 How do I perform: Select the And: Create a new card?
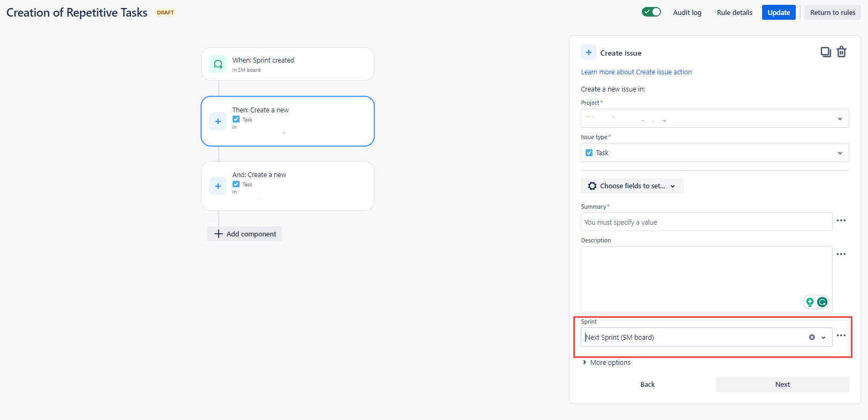[288, 186]
